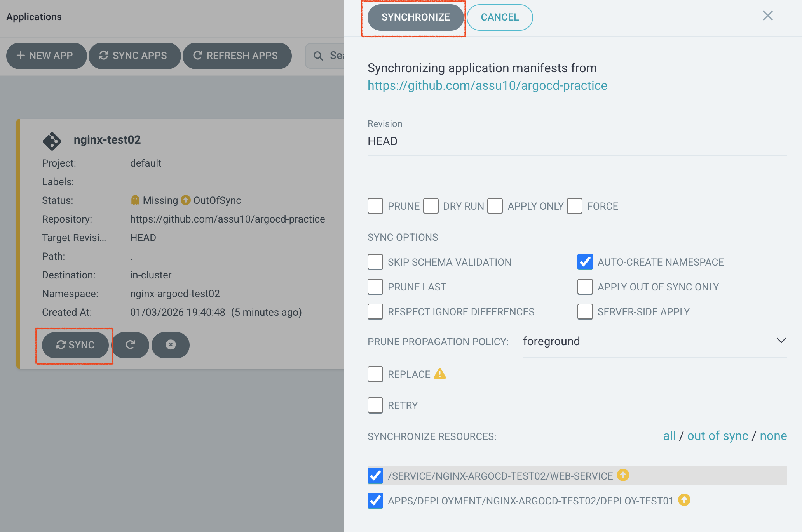802x532 pixels.
Task: Click the delete icon button on nginx-test02 card
Action: pyautogui.click(x=171, y=345)
